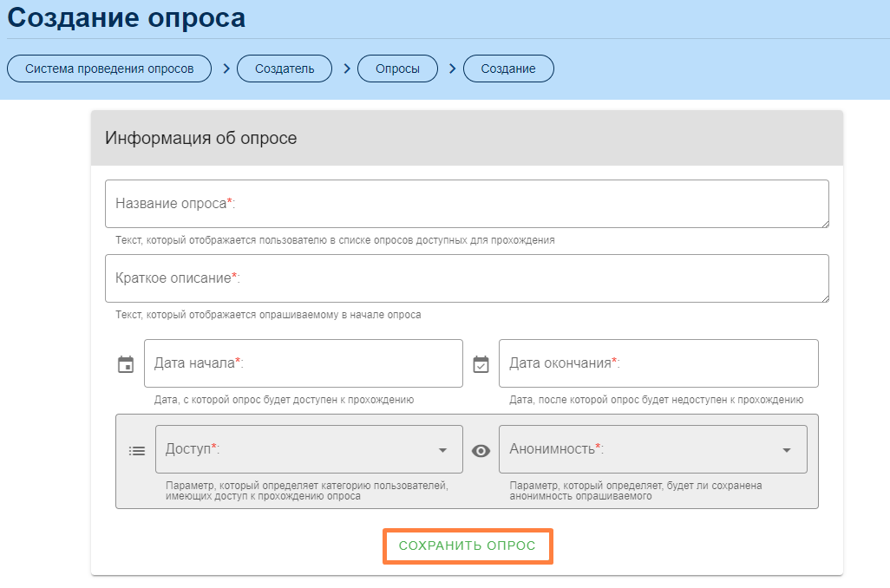Click into the Краткое описание field
The height and width of the screenshot is (588, 890).
pos(467,278)
